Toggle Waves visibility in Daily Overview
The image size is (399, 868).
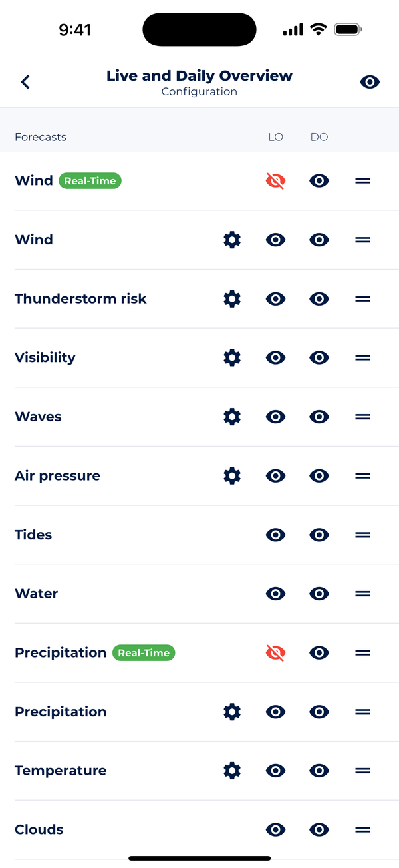319,417
